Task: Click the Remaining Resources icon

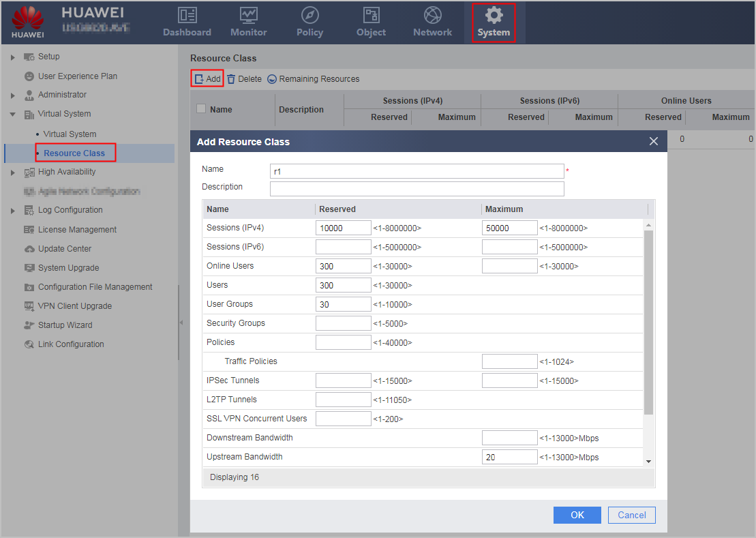Action: click(272, 79)
